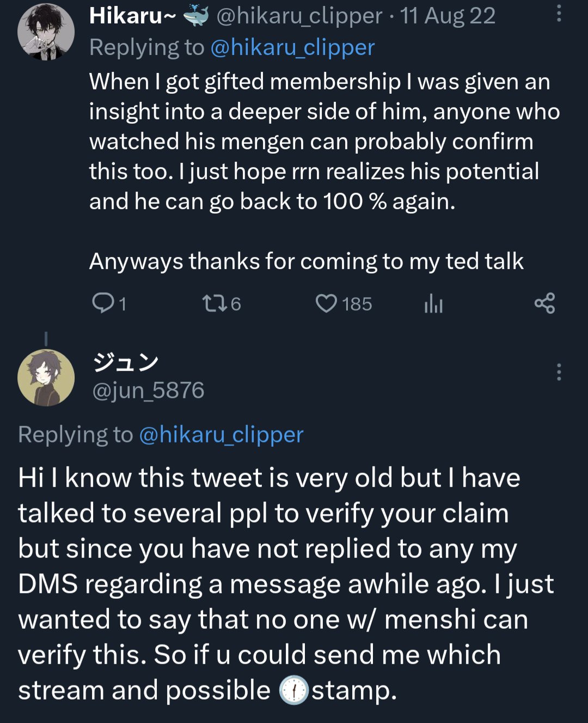The image size is (588, 723).
Task: Click the 185 likes count
Action: (x=357, y=304)
